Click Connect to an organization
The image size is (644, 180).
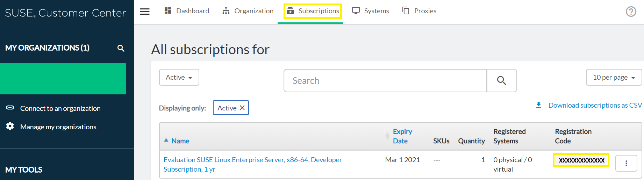pyautogui.click(x=60, y=108)
